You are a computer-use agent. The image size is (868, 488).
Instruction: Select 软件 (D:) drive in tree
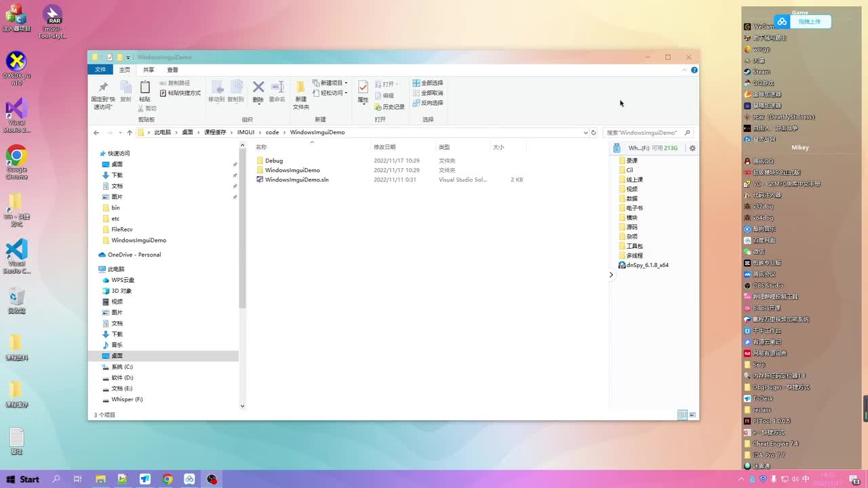[122, 378]
